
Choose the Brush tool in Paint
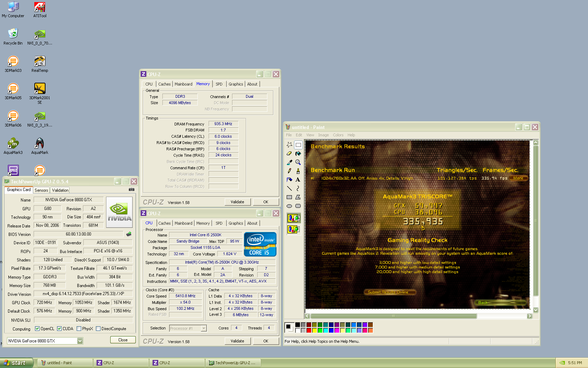[x=298, y=171]
